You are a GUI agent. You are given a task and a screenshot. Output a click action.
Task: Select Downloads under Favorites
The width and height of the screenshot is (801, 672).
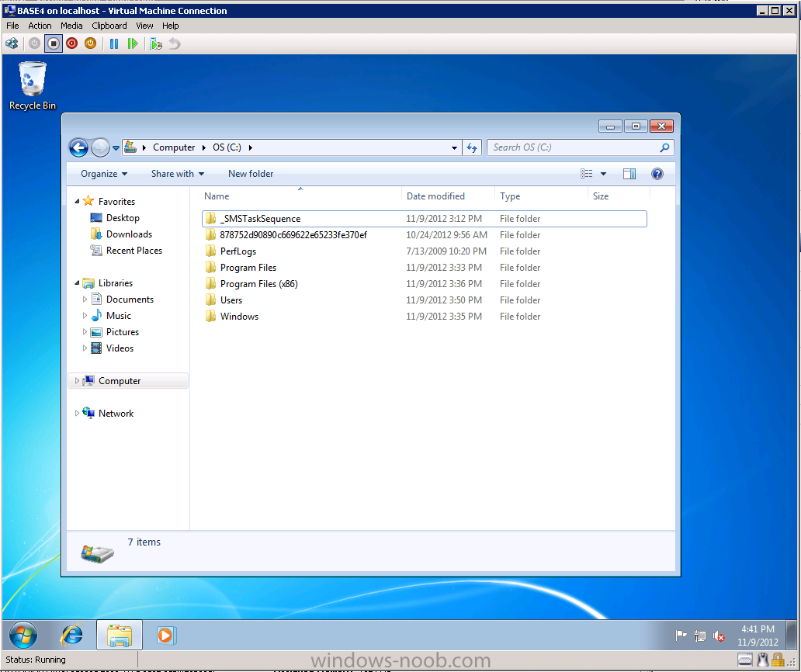point(129,234)
